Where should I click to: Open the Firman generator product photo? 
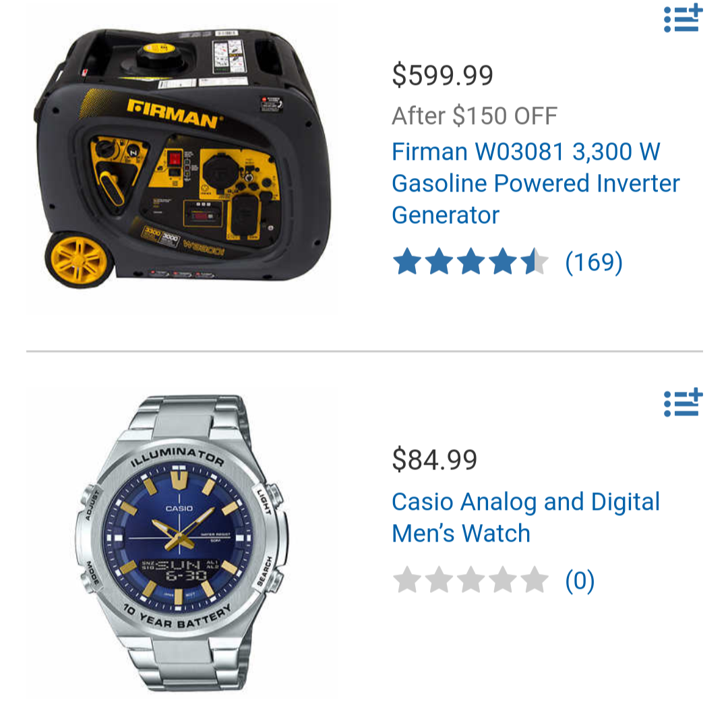coord(182,158)
